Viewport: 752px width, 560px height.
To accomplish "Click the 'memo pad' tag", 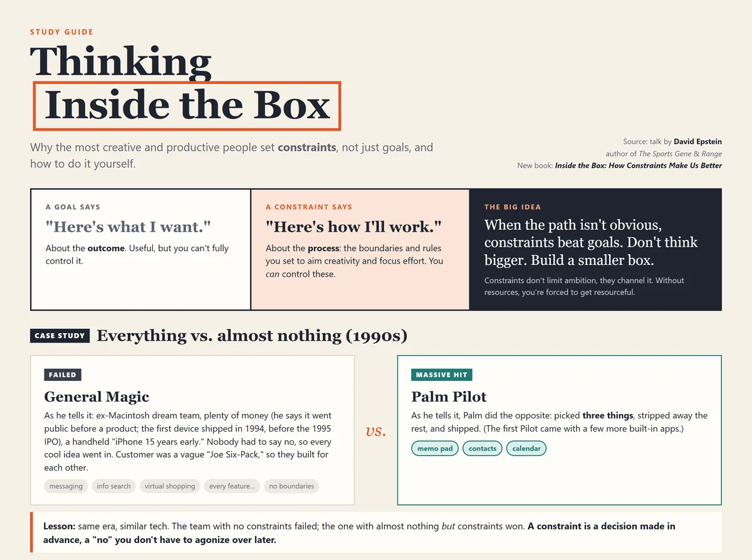I will (435, 449).
